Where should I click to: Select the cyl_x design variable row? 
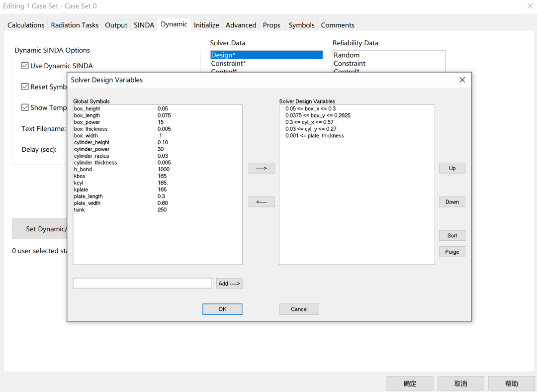tap(357, 122)
